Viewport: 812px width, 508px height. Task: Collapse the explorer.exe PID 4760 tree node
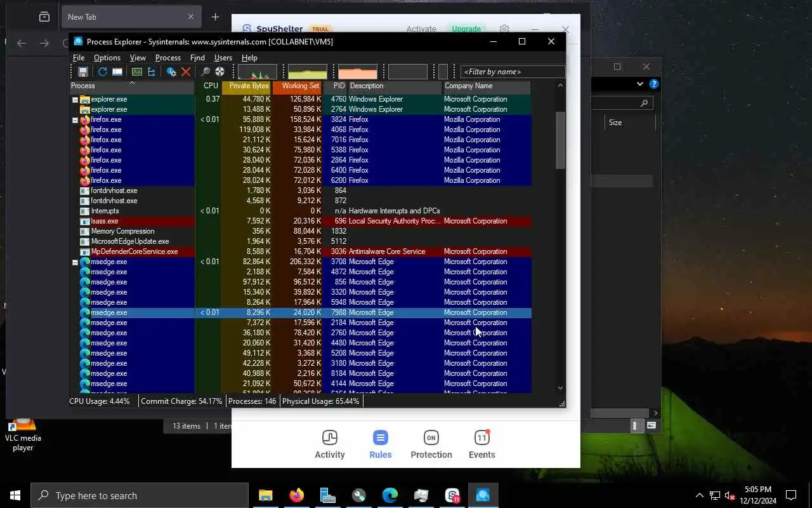point(75,100)
